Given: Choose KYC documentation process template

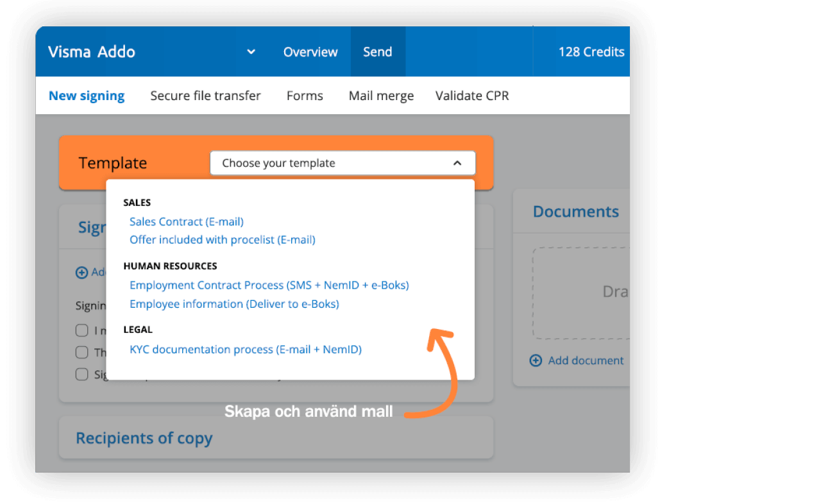Looking at the screenshot, I should click(246, 349).
